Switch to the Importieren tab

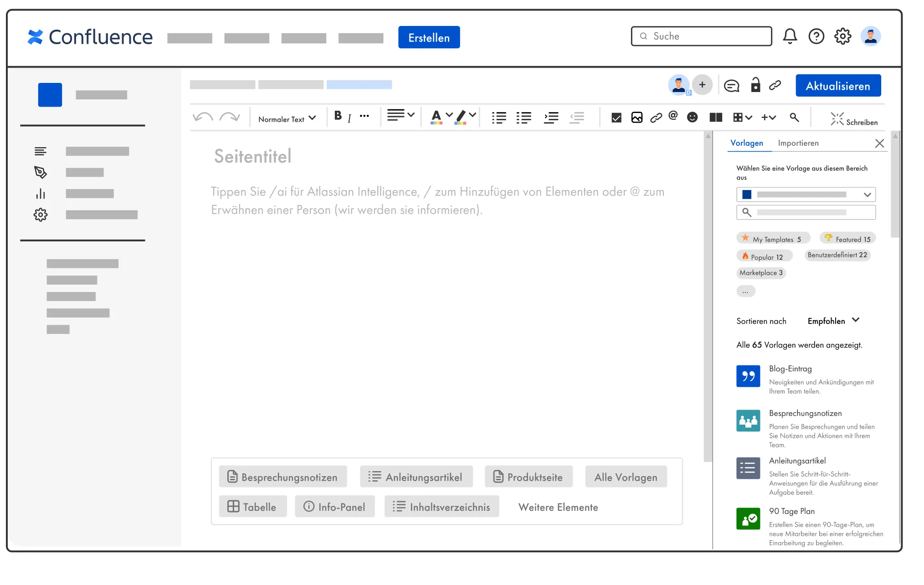point(798,143)
